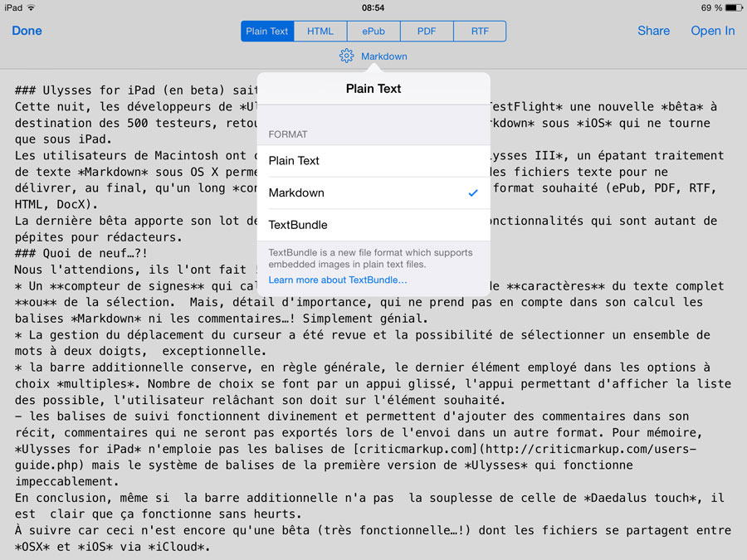Click the 08:54 clock in status bar
747x560 pixels.
coord(373,7)
